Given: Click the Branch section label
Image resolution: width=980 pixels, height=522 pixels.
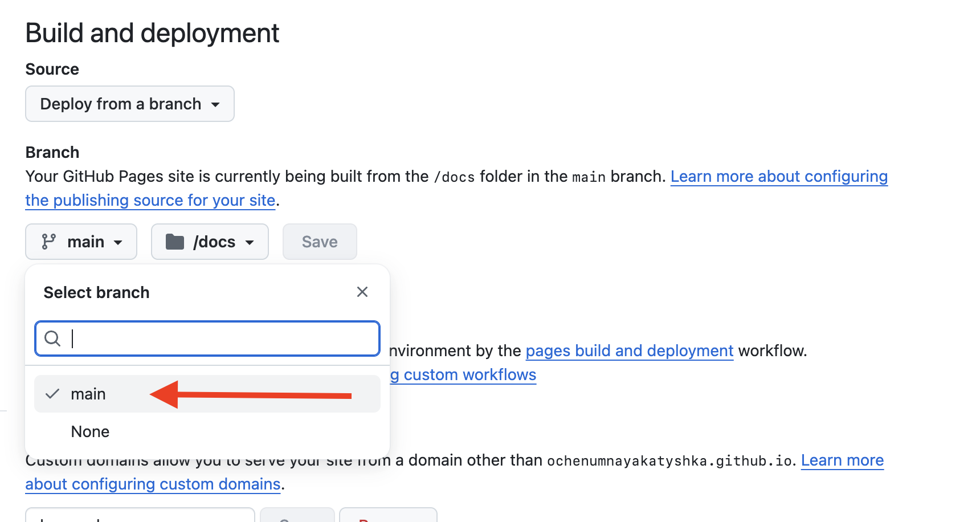Looking at the screenshot, I should click(52, 152).
